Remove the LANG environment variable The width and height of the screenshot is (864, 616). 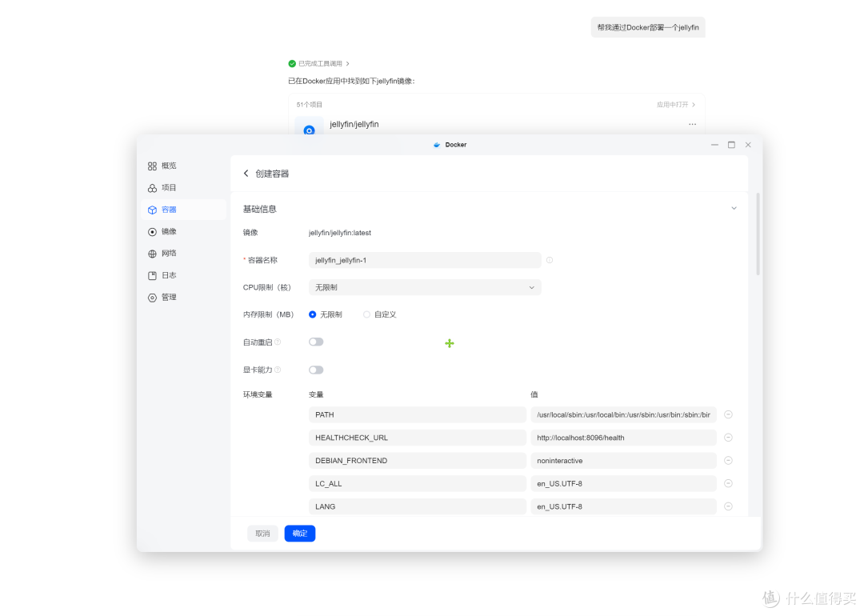(728, 507)
